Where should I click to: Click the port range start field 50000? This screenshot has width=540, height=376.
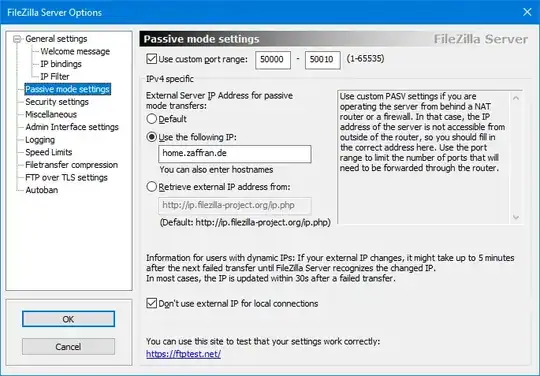(273, 60)
